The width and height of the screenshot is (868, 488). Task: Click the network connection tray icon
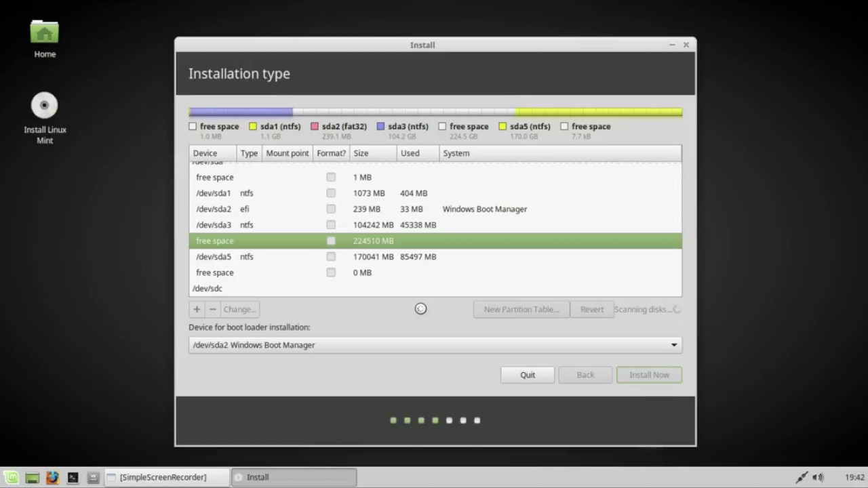click(802, 477)
